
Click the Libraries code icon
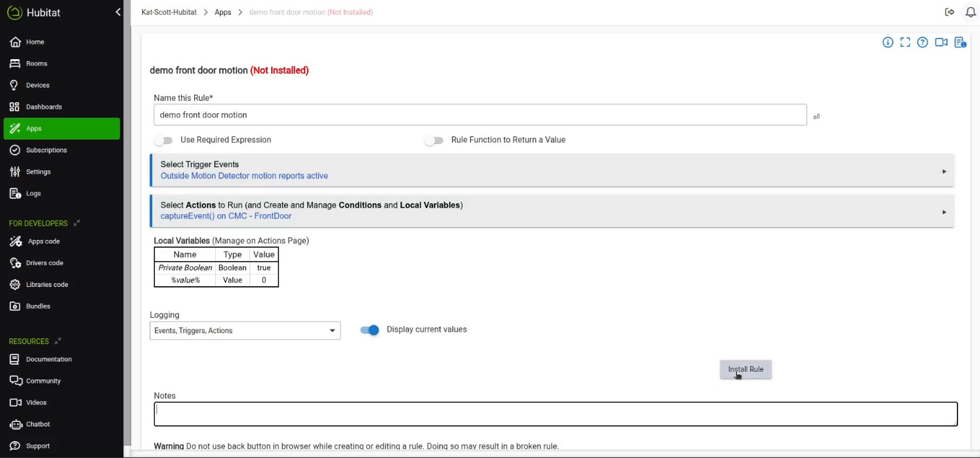pos(15,284)
